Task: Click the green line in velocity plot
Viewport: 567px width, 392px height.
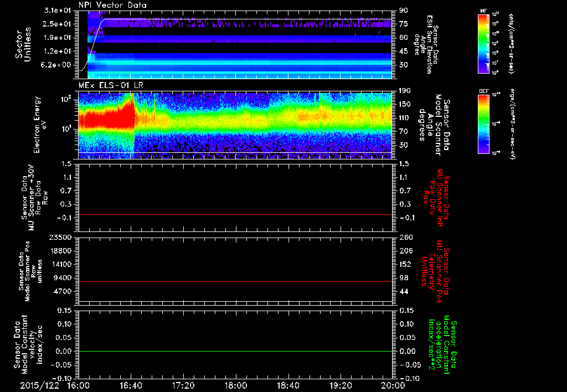Action: click(235, 351)
